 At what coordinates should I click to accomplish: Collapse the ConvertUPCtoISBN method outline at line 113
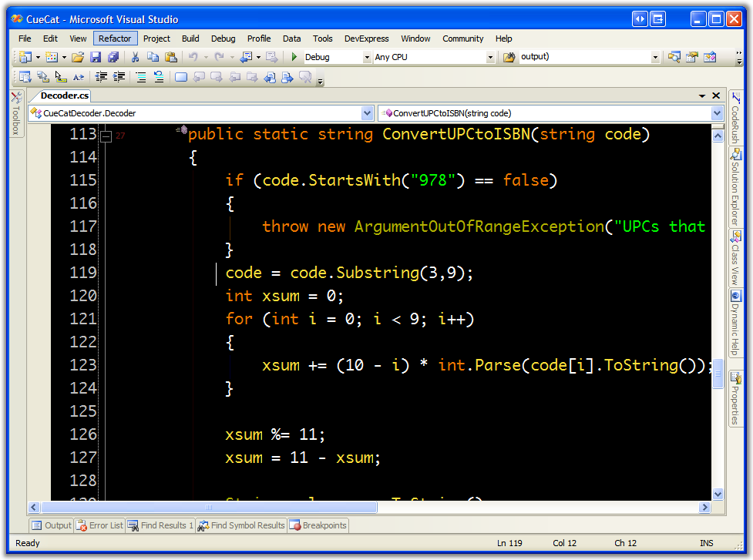pos(106,136)
